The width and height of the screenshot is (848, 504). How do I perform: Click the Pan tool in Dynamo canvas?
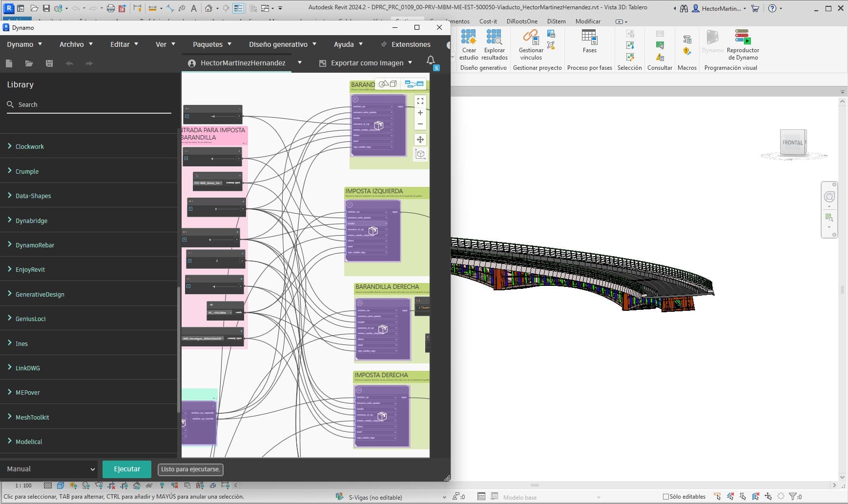point(420,140)
